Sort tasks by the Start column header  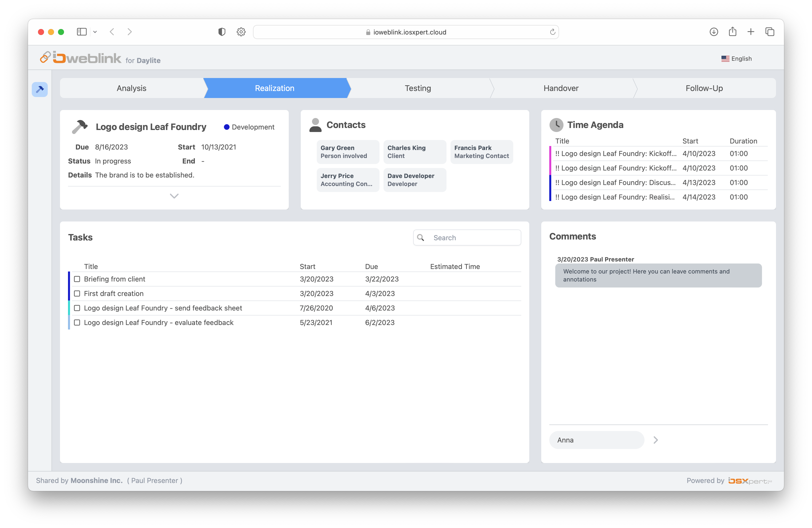click(x=307, y=266)
